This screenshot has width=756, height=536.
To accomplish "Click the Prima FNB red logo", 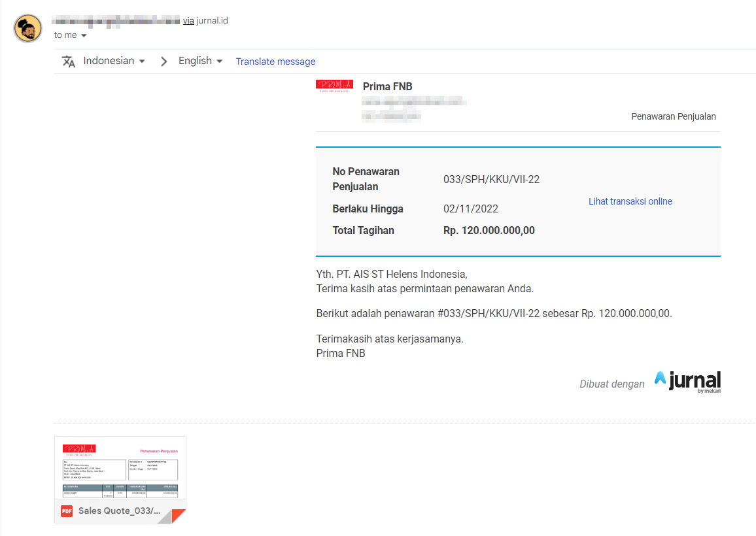I will tap(335, 86).
